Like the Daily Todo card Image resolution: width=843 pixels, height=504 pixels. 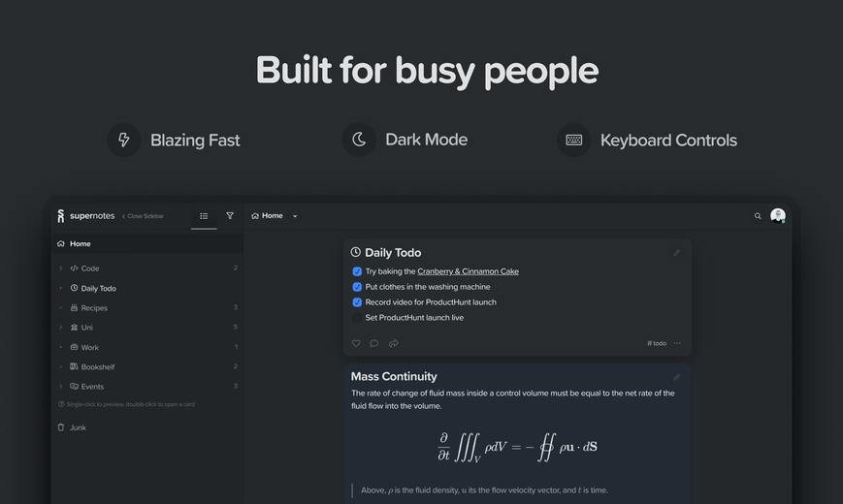pyautogui.click(x=356, y=343)
